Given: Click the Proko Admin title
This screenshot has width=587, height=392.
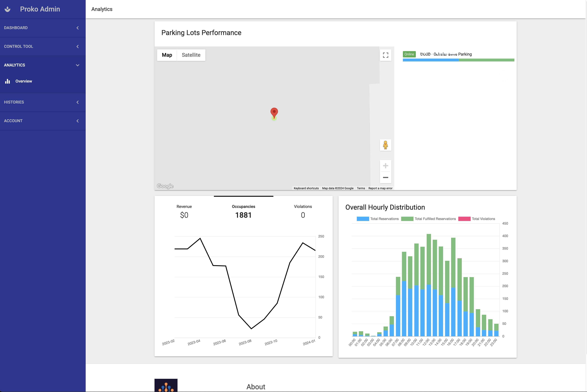Looking at the screenshot, I should [40, 9].
